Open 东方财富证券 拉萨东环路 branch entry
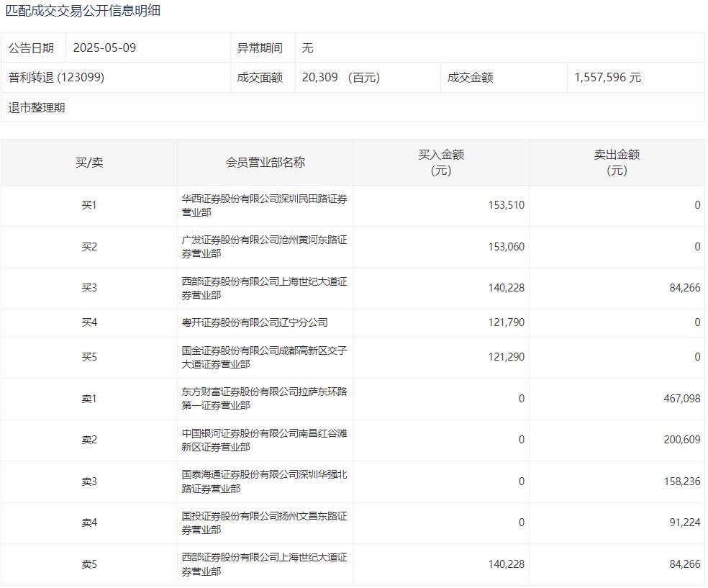The height and width of the screenshot is (588, 708). [x=264, y=399]
